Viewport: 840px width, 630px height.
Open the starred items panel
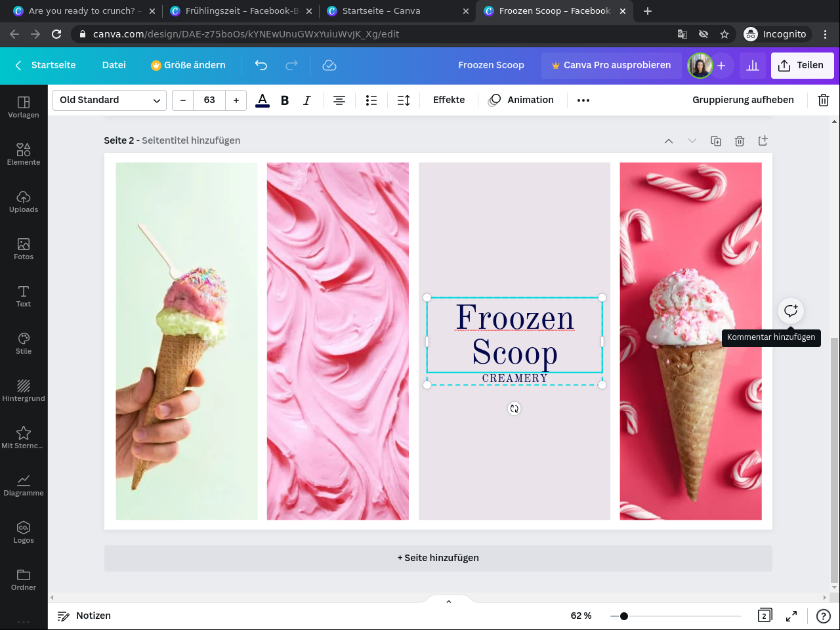(x=24, y=438)
